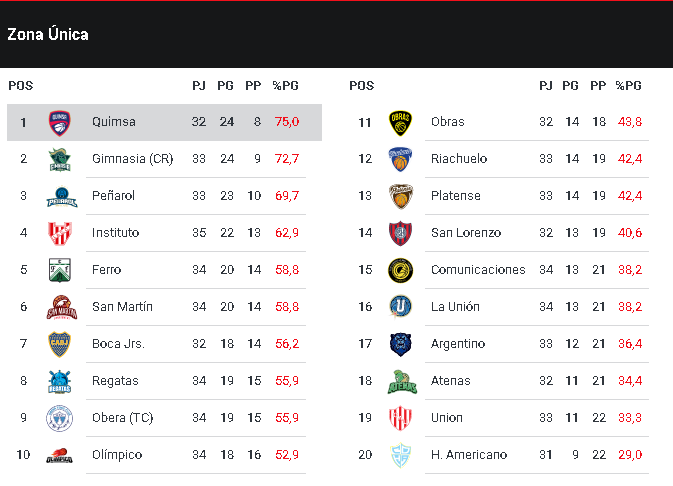This screenshot has width=673, height=486.
Task: Click the right table PJ column header
Action: tap(545, 86)
